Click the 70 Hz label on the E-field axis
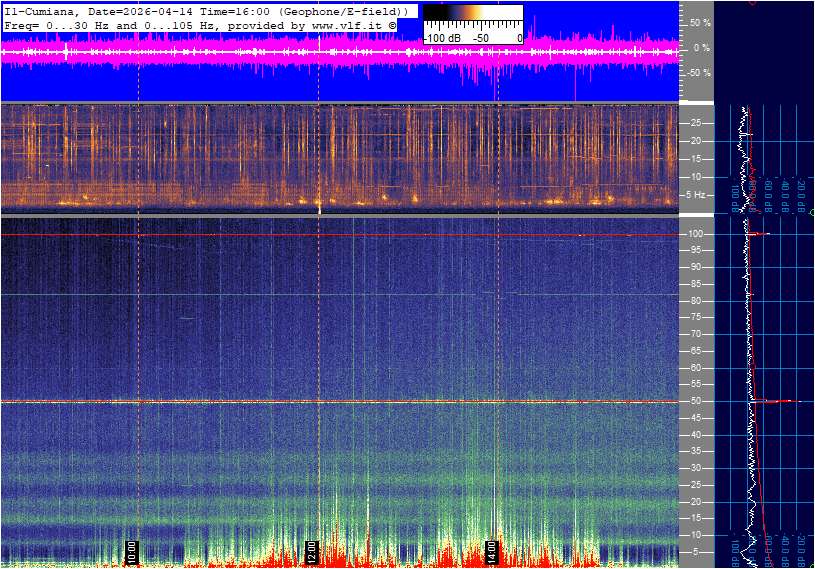Image resolution: width=815 pixels, height=569 pixels. tap(695, 334)
